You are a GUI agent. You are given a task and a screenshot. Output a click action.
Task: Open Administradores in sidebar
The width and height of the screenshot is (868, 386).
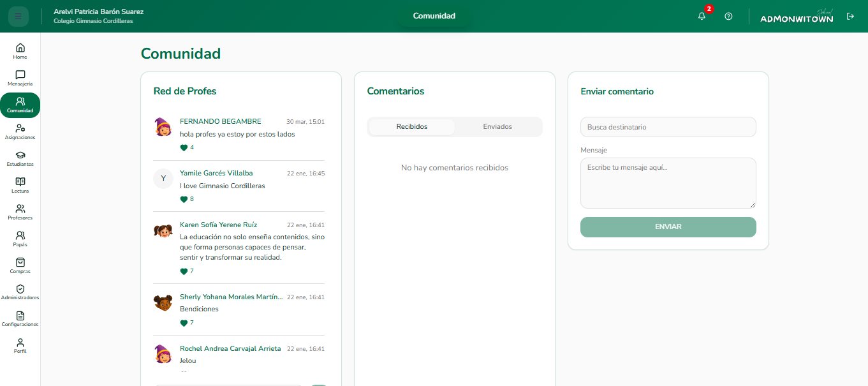coord(20,293)
